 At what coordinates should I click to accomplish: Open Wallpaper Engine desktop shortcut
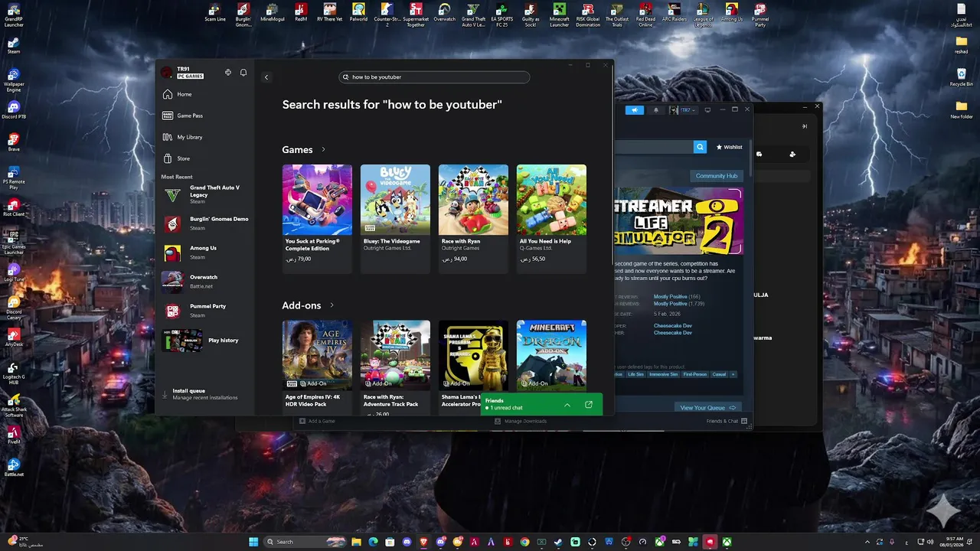point(14,80)
